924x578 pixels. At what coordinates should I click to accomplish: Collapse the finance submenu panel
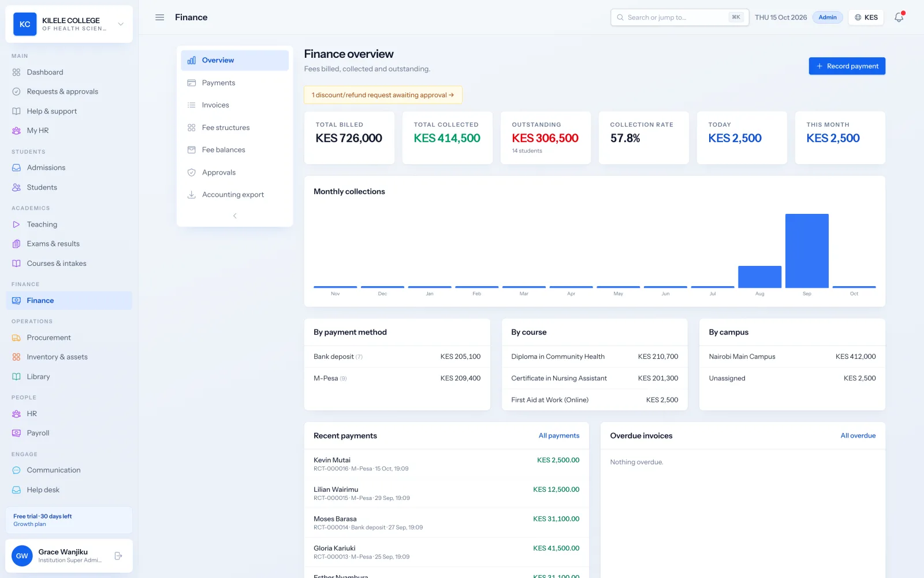click(234, 216)
